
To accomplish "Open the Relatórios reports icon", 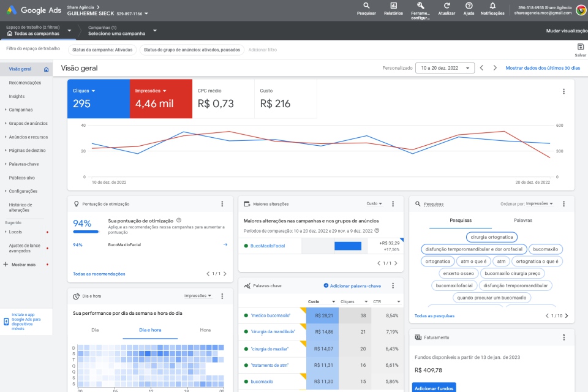I will [393, 9].
